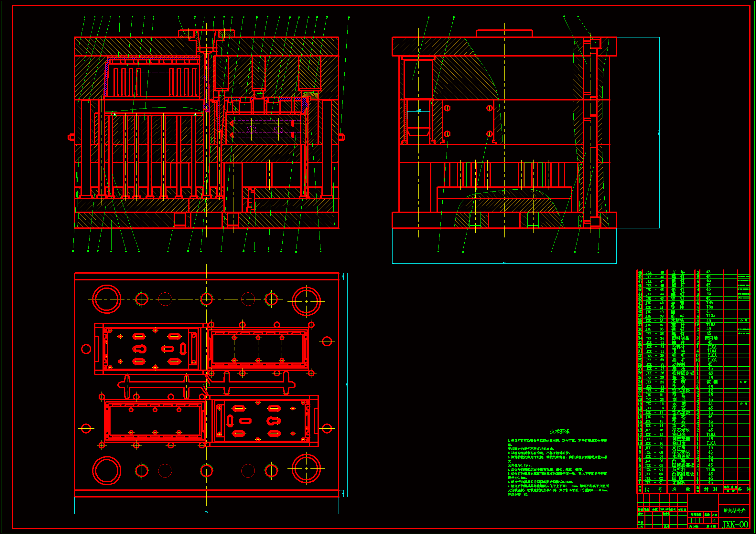This screenshot has width=756, height=534.
Task: Select part name 凸模固定板 in row 3
Action: [x=683, y=474]
